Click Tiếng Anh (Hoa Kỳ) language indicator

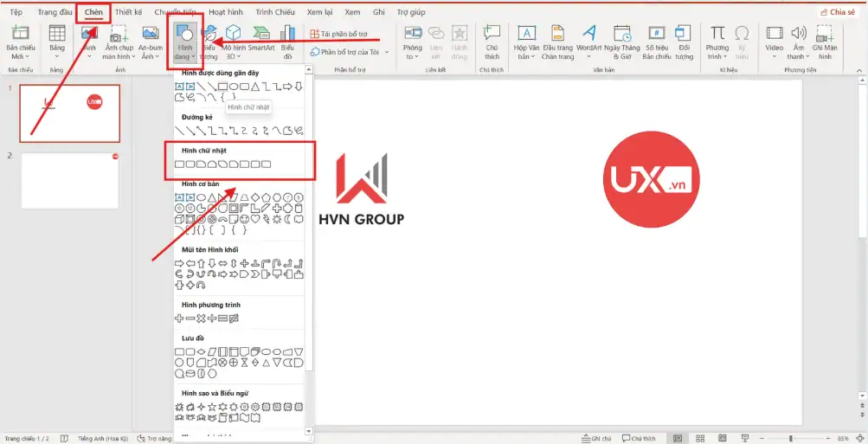[102, 439]
